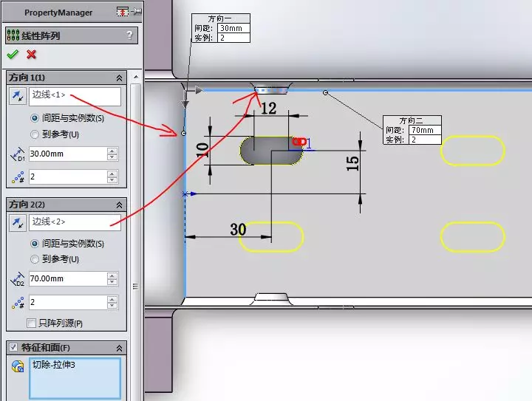
Task: Click the 10 dimension in the sketch
Action: click(x=202, y=149)
